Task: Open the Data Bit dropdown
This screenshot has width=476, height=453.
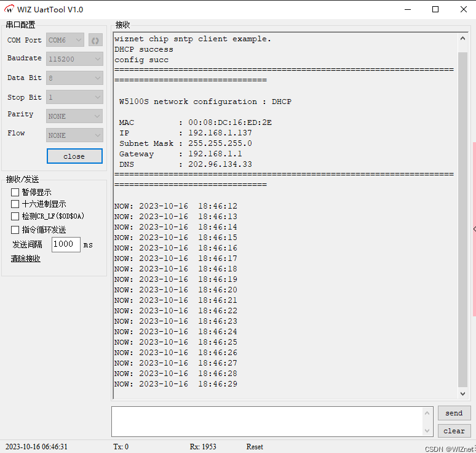Action: [x=74, y=78]
